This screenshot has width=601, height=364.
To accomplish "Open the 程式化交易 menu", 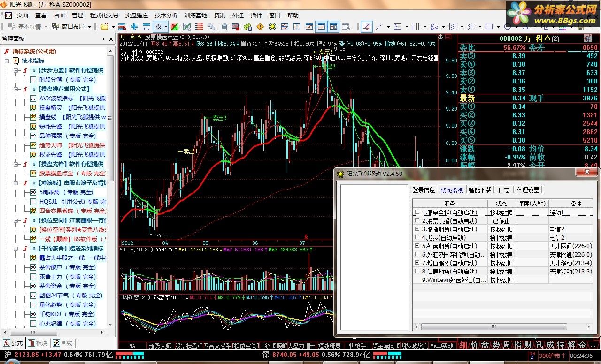I will pos(104,15).
